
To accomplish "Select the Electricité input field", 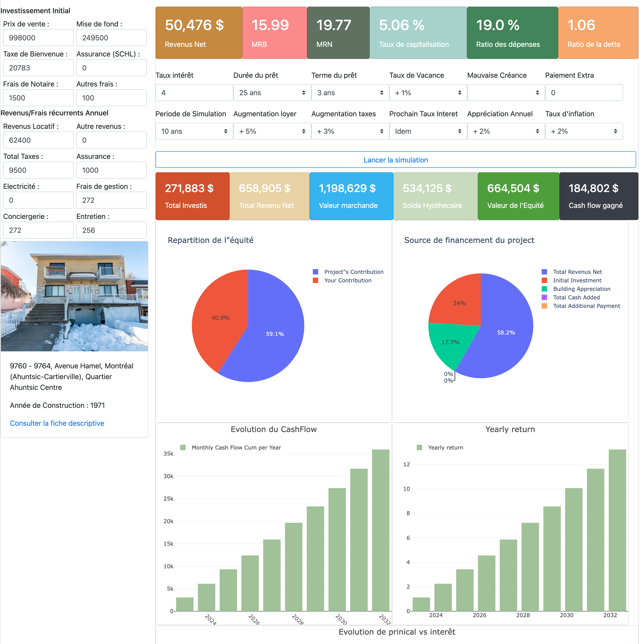I will pos(38,200).
